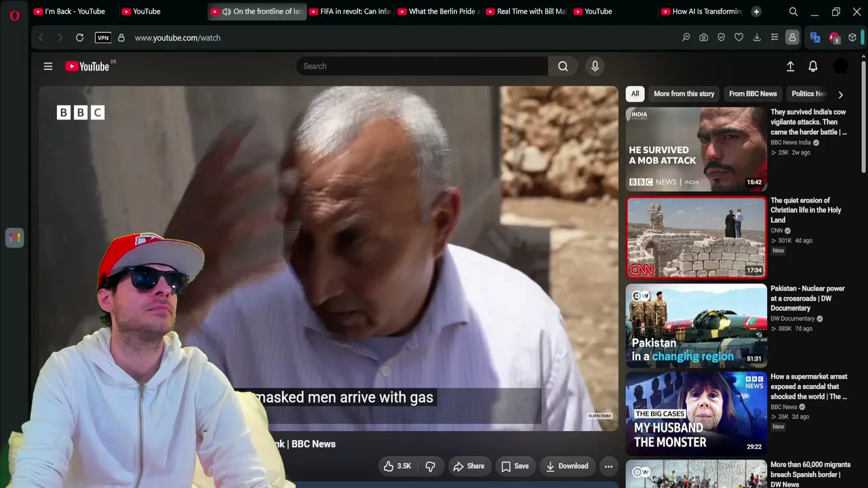
Task: Open YouTube notifications bell
Action: pos(813,66)
